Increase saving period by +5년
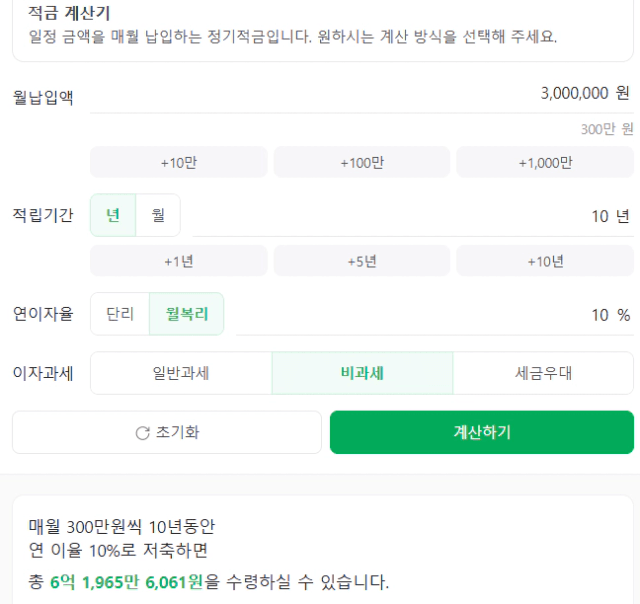This screenshot has width=640, height=604. click(362, 261)
